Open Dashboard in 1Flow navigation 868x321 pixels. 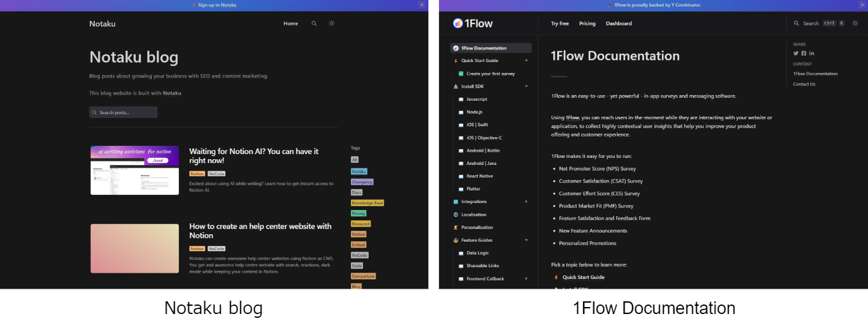click(x=619, y=23)
